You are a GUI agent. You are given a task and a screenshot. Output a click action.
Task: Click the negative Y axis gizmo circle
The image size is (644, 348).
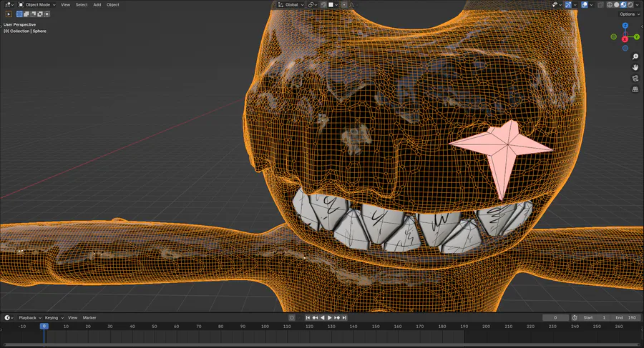(614, 37)
